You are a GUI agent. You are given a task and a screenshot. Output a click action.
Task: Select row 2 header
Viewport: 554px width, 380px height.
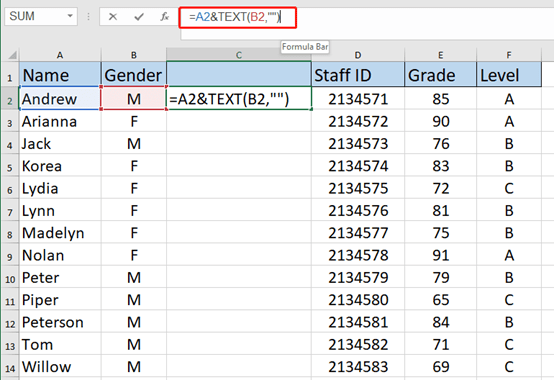coord(10,99)
